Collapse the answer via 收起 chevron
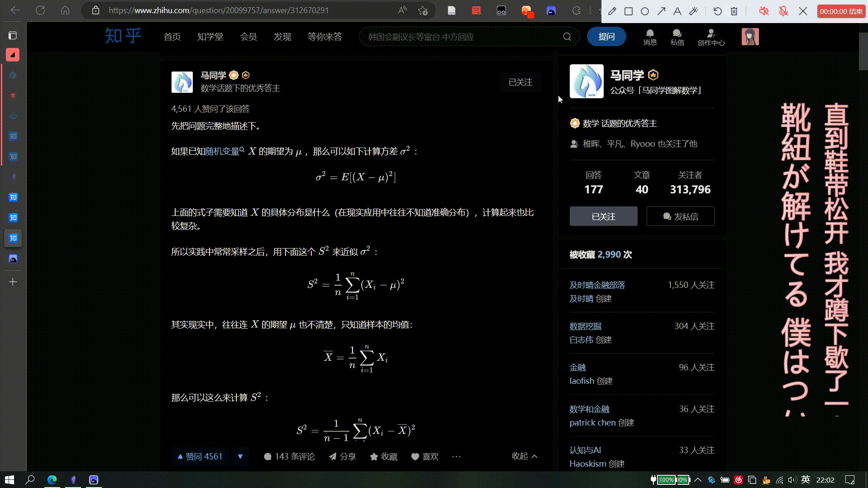 tap(524, 456)
